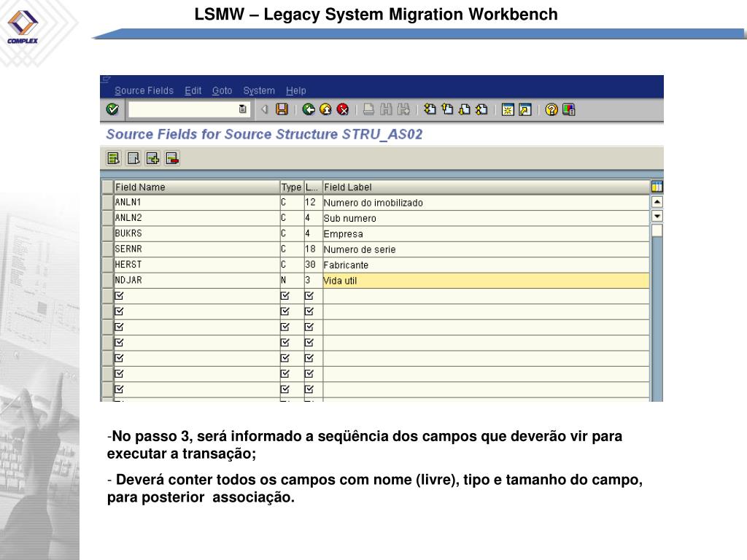Click the 'Empresa' label cell

point(486,234)
